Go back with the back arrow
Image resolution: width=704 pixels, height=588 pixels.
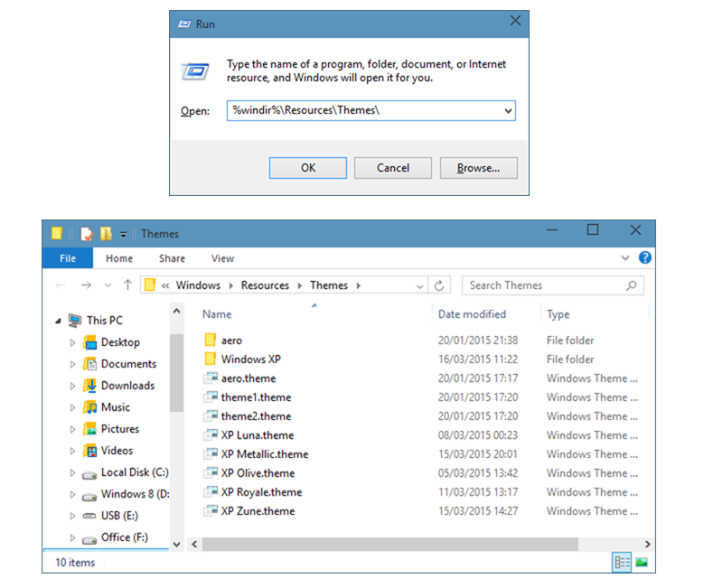[61, 285]
